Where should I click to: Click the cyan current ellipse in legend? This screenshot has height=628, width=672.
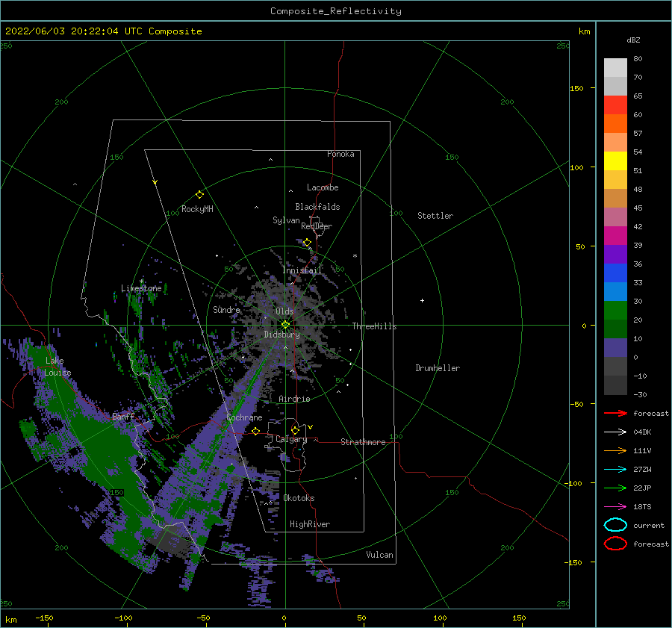615,525
